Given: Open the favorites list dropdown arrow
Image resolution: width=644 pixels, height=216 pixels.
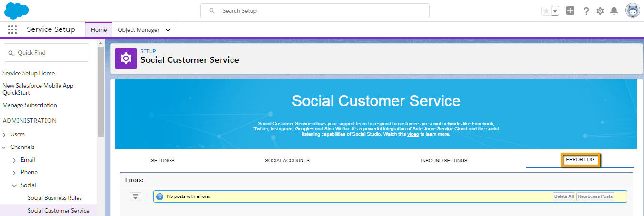Looking at the screenshot, I should click(555, 10).
